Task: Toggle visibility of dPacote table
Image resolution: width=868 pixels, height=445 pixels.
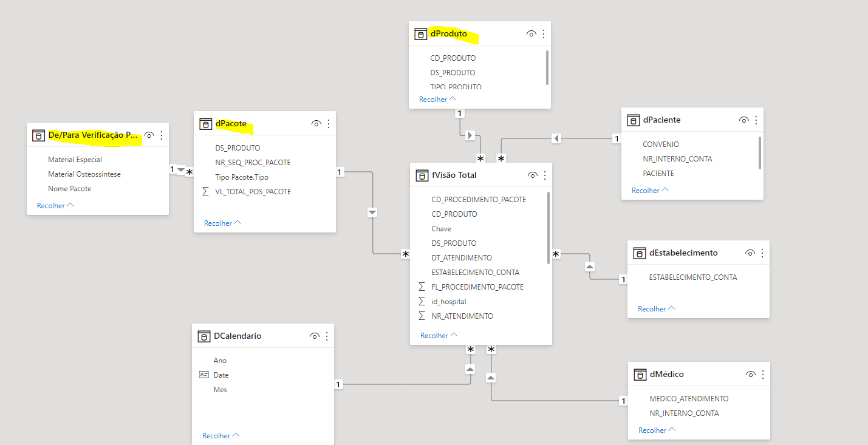Action: click(x=316, y=124)
